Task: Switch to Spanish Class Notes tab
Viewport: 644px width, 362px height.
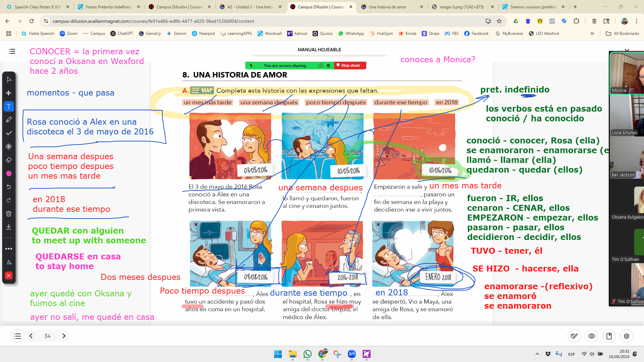Action: [38, 7]
